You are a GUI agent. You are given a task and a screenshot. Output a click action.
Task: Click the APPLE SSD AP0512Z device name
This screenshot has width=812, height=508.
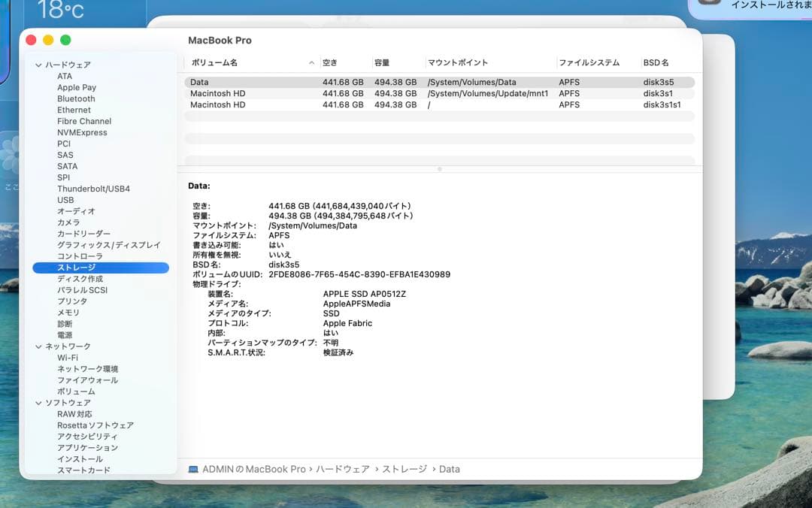click(365, 294)
